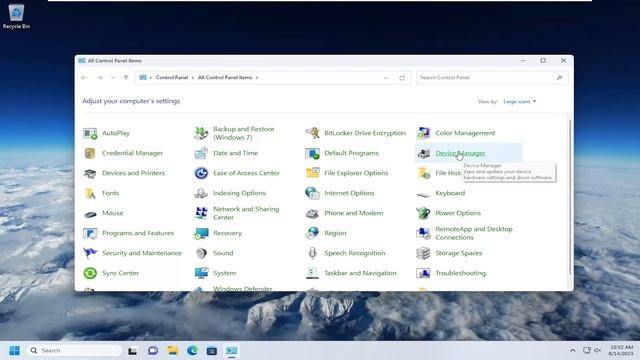Open Backup and Restore icon
The width and height of the screenshot is (640, 360).
coord(201,133)
